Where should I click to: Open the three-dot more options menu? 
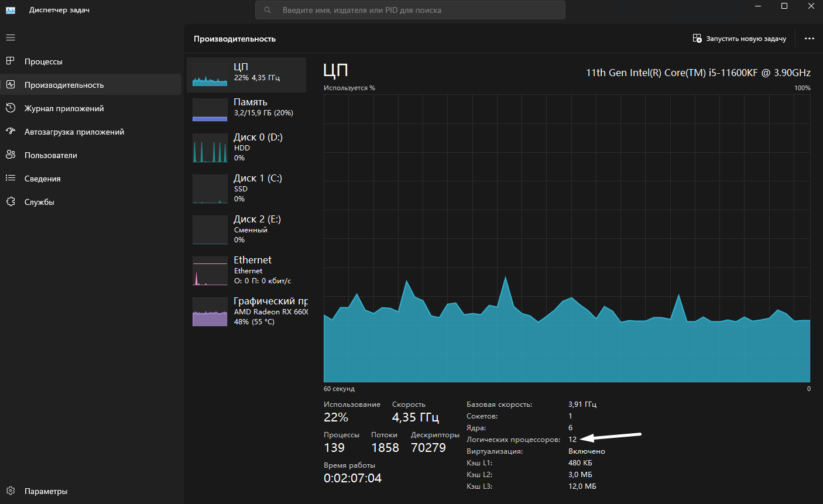click(x=810, y=39)
